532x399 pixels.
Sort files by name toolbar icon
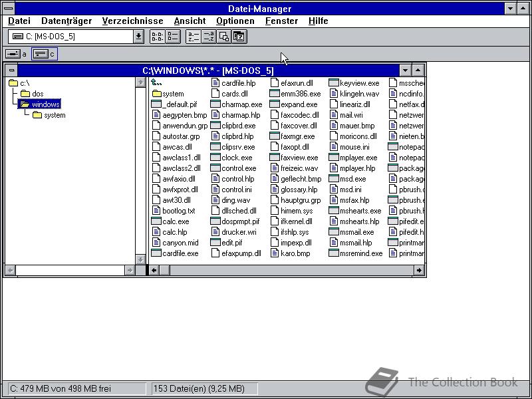tap(194, 37)
